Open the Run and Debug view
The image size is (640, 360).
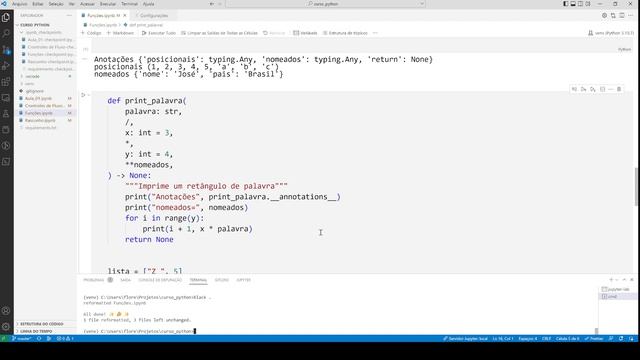coord(6,66)
